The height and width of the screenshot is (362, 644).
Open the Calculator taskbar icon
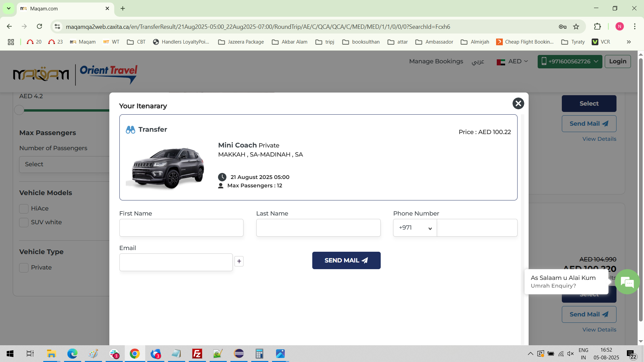(x=259, y=354)
